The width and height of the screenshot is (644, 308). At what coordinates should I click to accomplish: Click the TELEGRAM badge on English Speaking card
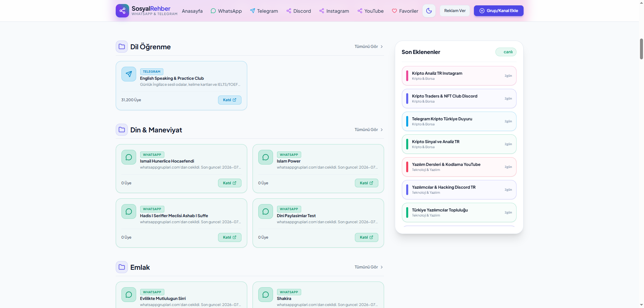click(152, 72)
